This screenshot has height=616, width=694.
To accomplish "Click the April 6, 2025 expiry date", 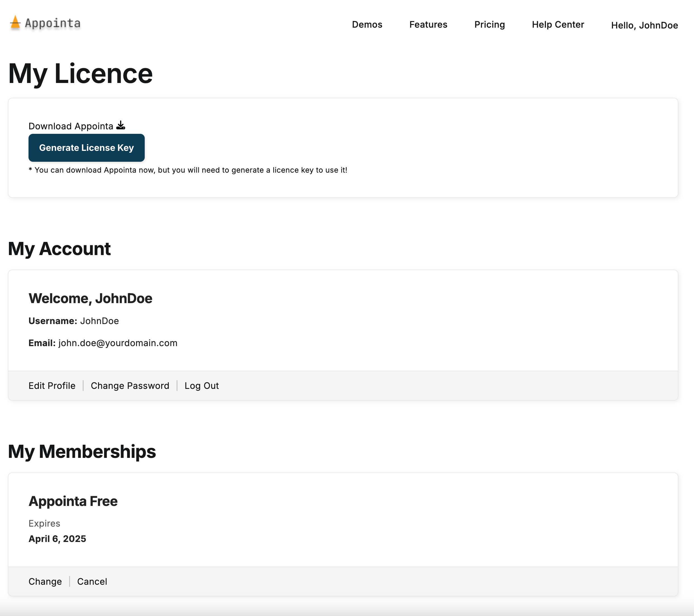I will pyautogui.click(x=57, y=539).
